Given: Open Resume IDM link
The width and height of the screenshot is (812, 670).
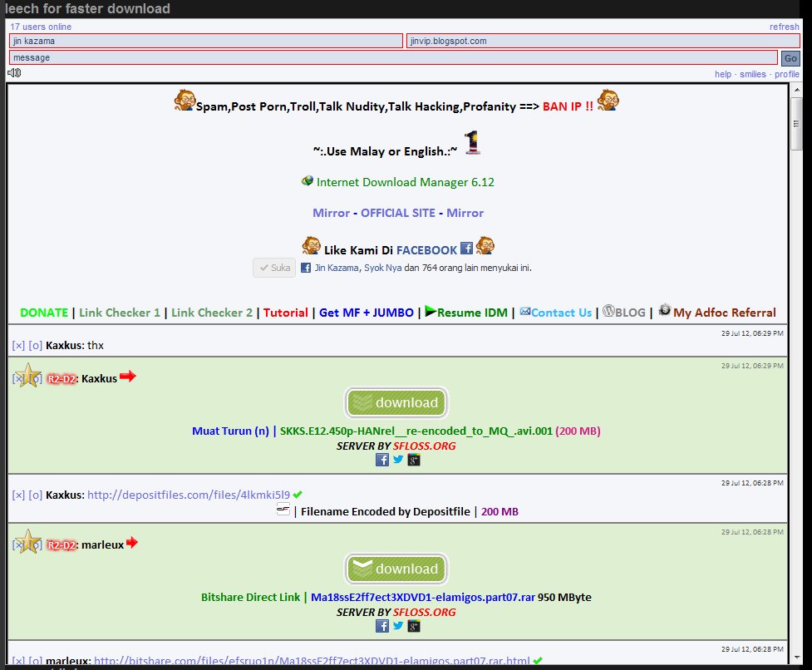Looking at the screenshot, I should coord(472,313).
